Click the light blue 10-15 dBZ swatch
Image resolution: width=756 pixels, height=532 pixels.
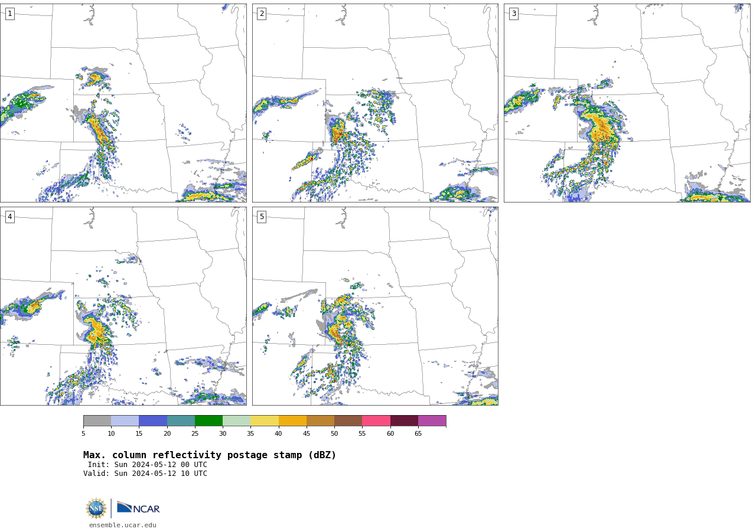125,421
